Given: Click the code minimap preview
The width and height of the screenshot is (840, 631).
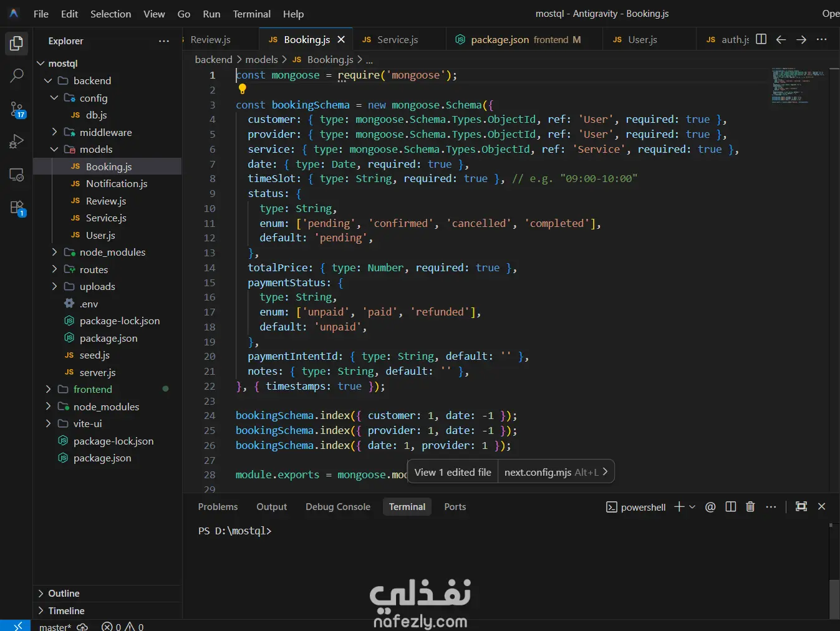Looking at the screenshot, I should [x=798, y=85].
